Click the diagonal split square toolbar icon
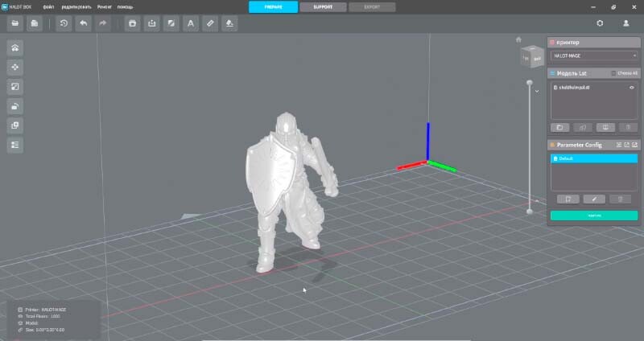This screenshot has width=644, height=341. point(171,23)
